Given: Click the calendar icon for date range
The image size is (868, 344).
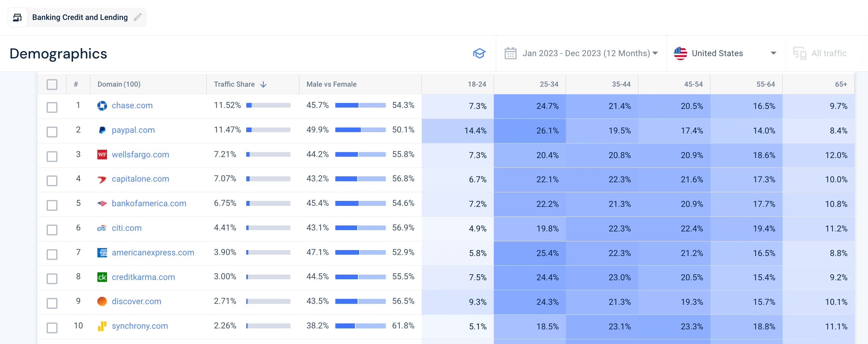Looking at the screenshot, I should tap(510, 53).
